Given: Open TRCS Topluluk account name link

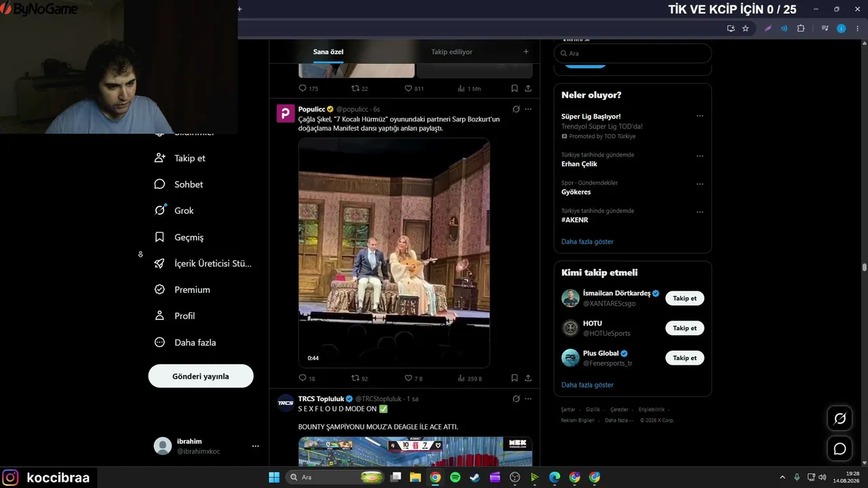Looking at the screenshot, I should [x=321, y=399].
